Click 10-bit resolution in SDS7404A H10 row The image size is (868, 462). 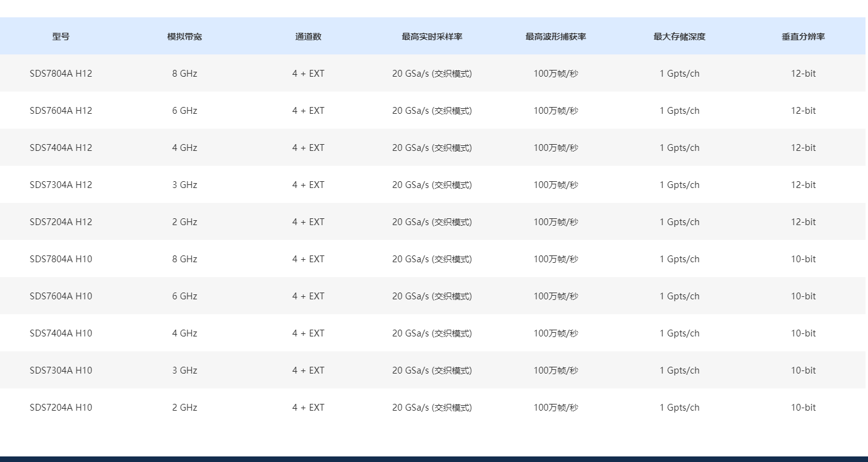803,333
